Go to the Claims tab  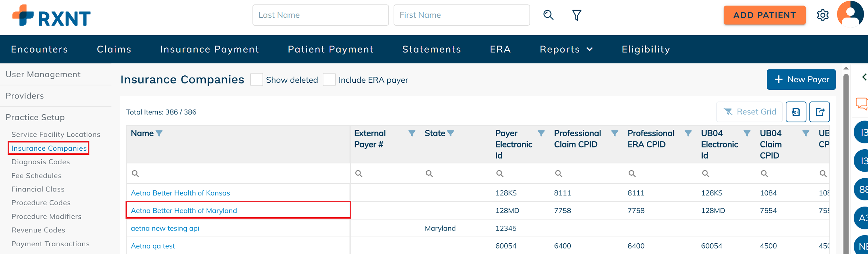point(114,49)
